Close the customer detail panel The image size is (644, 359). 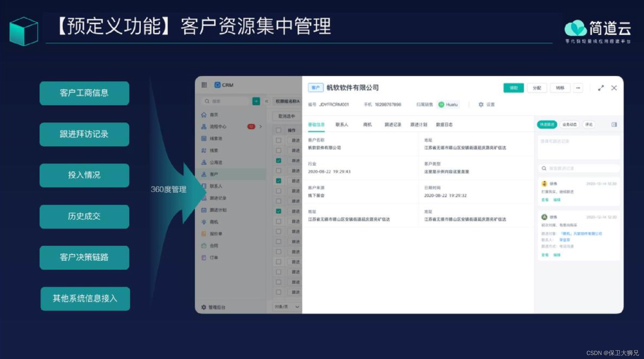point(614,88)
